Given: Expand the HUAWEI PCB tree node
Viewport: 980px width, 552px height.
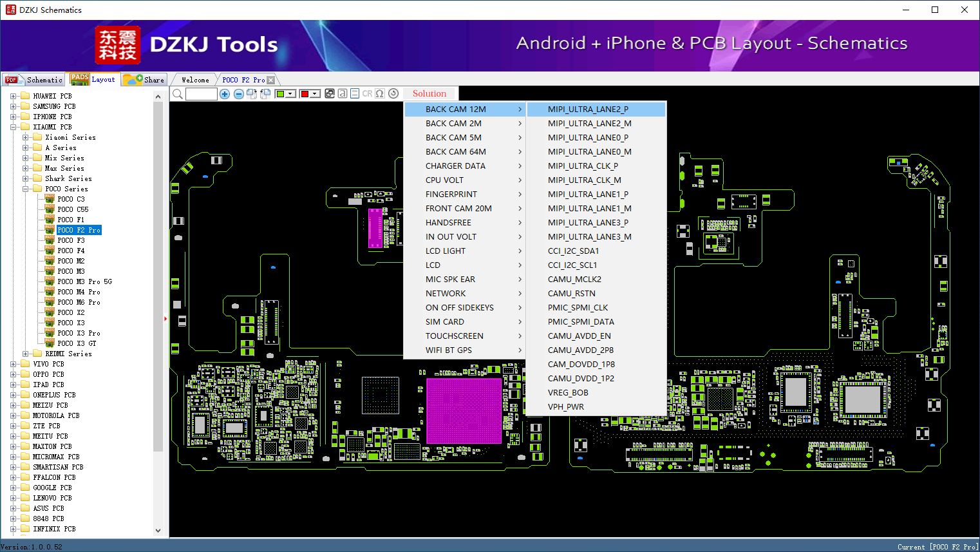Looking at the screenshot, I should point(14,96).
